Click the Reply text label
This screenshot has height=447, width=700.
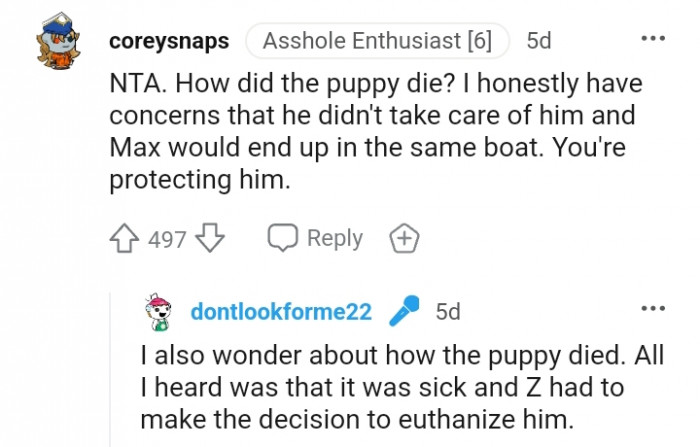click(335, 239)
